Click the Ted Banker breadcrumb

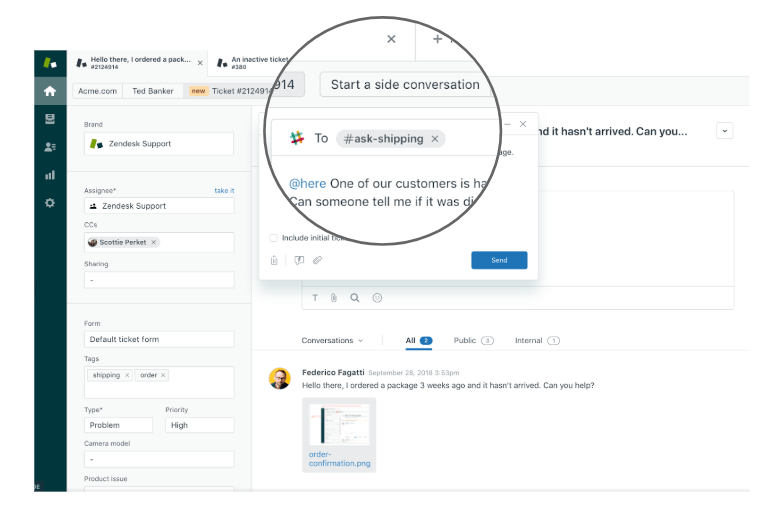tap(153, 91)
